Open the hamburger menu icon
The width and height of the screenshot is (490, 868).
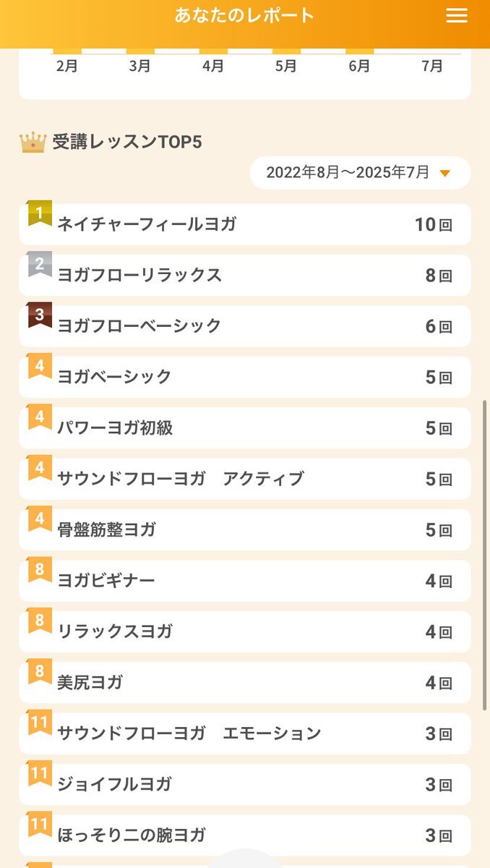coord(457,16)
